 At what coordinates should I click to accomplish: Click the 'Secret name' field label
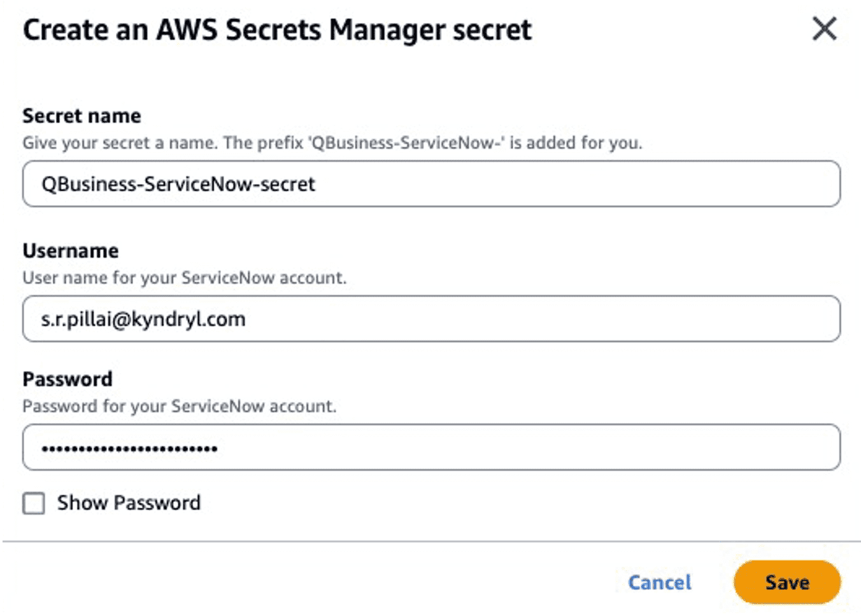tap(82, 116)
